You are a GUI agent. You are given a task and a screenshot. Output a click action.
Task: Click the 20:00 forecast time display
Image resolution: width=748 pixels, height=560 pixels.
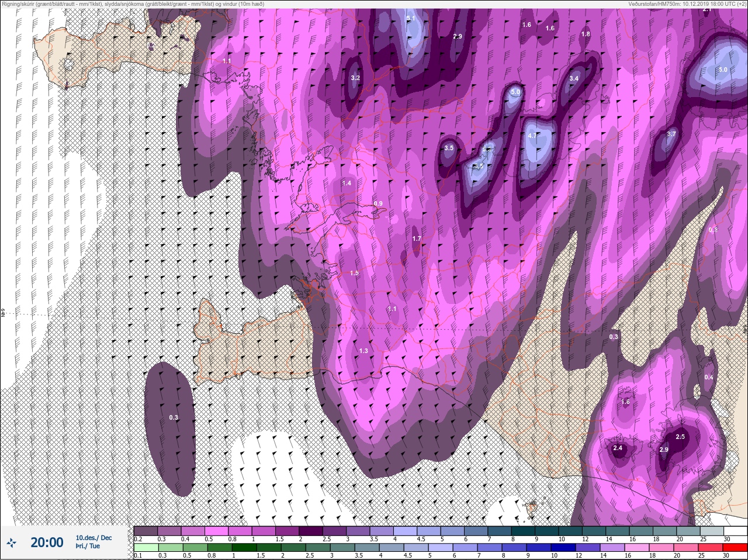47,542
